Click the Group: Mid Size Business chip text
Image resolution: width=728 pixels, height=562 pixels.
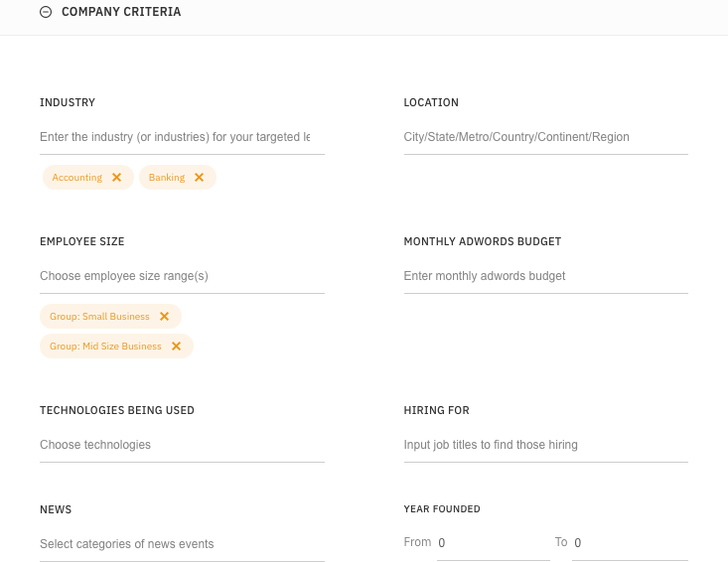[x=105, y=347]
